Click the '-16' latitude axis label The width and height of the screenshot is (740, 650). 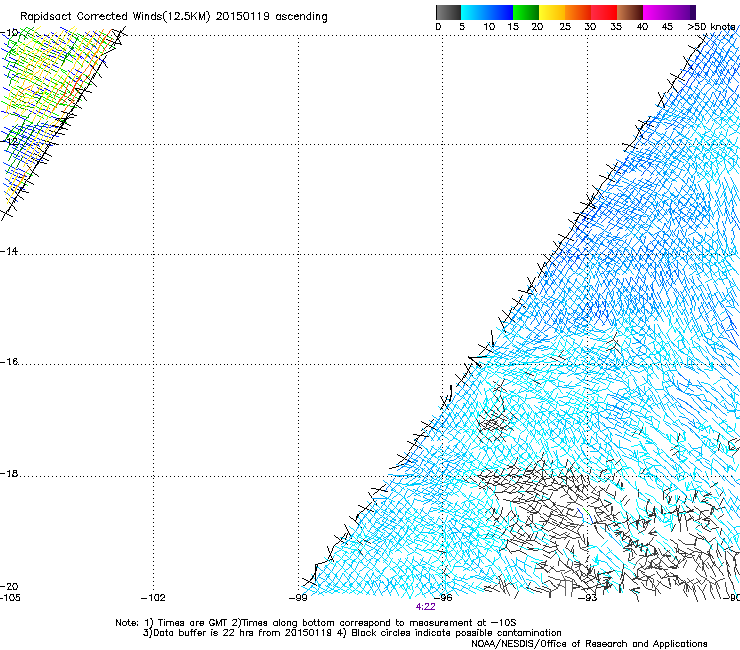9,362
